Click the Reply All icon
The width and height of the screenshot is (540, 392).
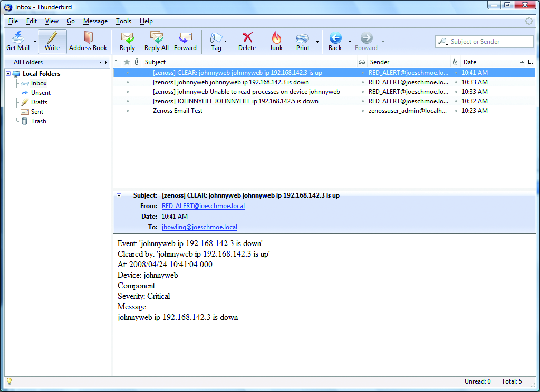tap(157, 41)
